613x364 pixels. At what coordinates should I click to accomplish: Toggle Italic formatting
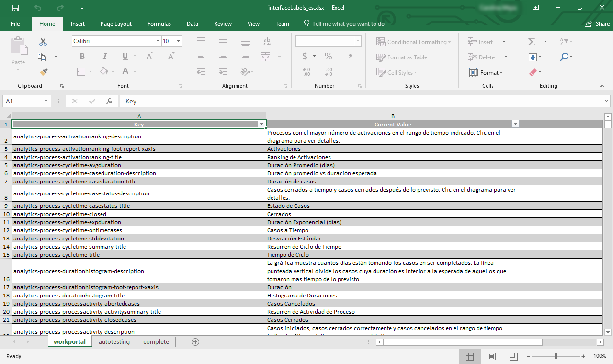pyautogui.click(x=104, y=57)
